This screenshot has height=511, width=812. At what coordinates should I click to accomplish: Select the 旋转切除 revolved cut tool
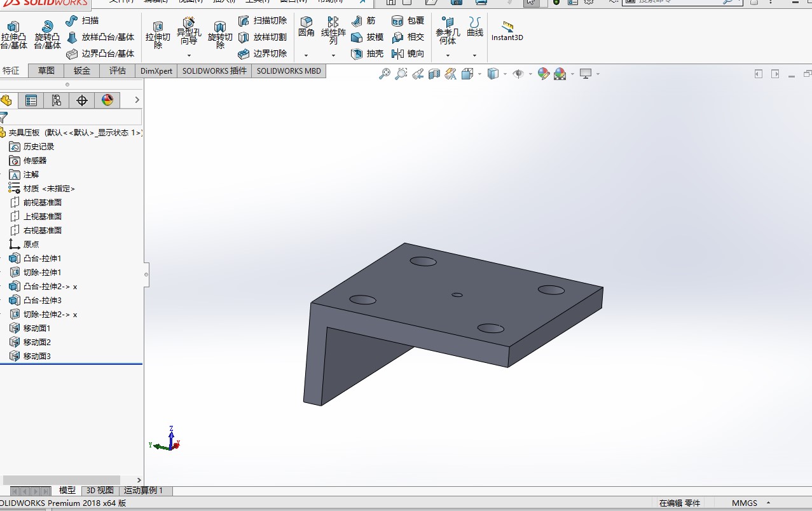pyautogui.click(x=220, y=35)
